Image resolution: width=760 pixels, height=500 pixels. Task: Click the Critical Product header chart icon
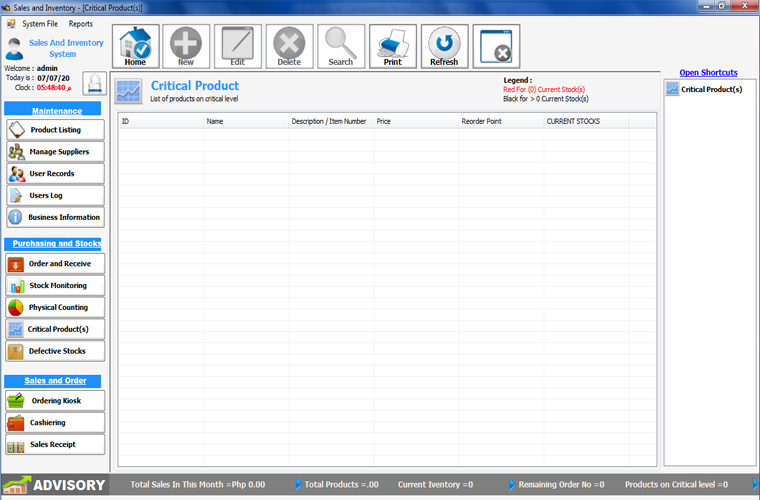coord(128,91)
